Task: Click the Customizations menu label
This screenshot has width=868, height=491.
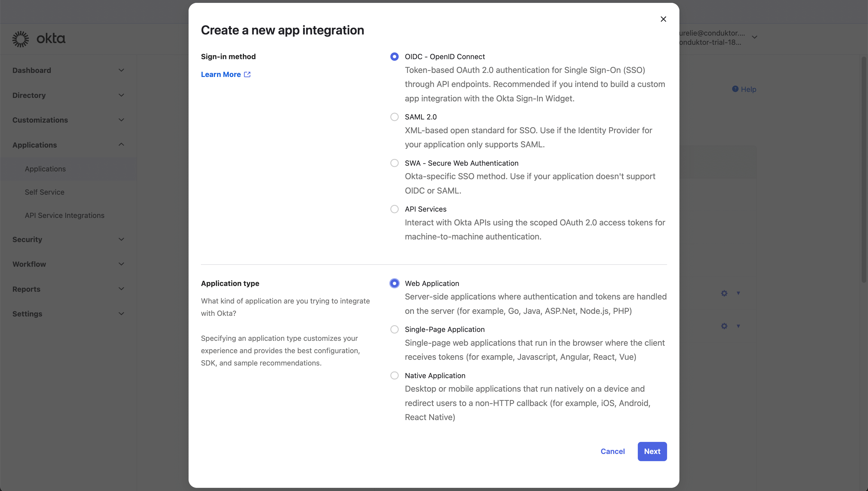Action: tap(40, 120)
